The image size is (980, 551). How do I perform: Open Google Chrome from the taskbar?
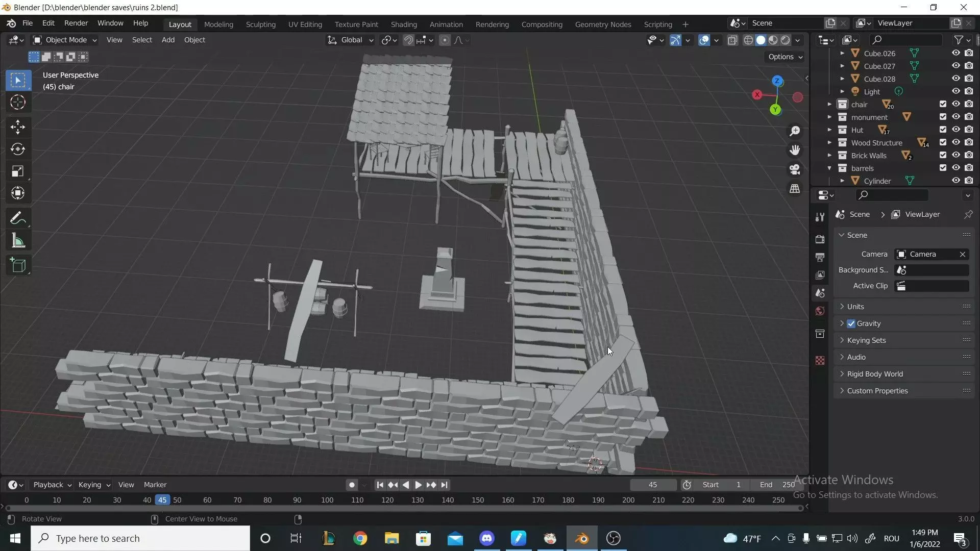pyautogui.click(x=360, y=538)
